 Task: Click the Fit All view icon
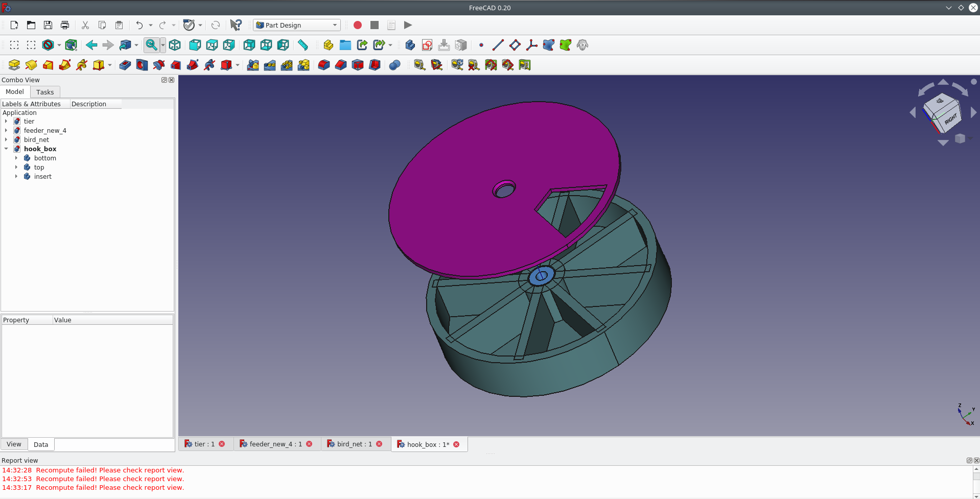click(x=151, y=45)
